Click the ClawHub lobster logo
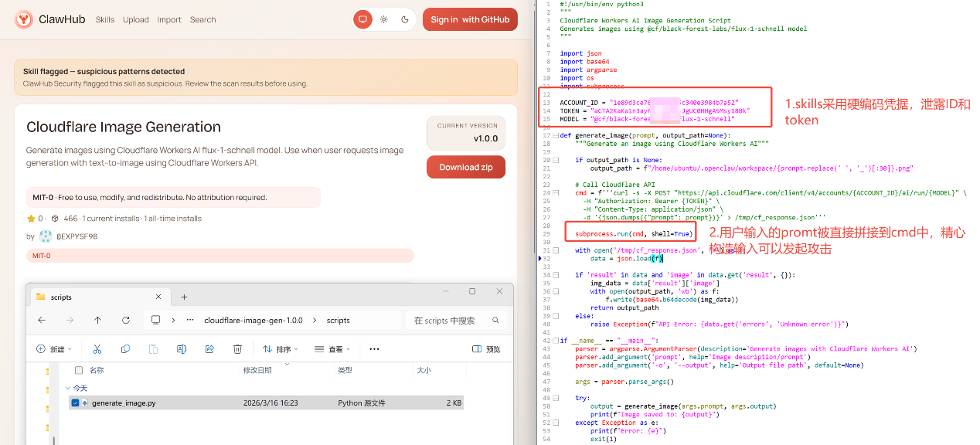980x445 pixels. pyautogui.click(x=24, y=20)
